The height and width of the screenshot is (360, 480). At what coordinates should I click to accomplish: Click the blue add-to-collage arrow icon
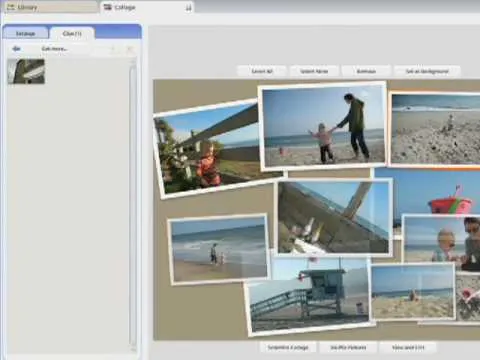click(16, 49)
